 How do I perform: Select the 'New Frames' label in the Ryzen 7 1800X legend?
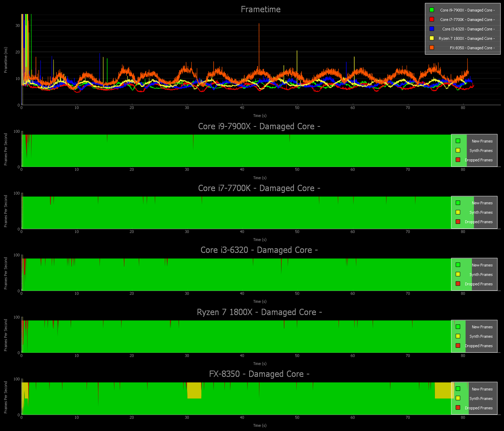[x=482, y=327]
